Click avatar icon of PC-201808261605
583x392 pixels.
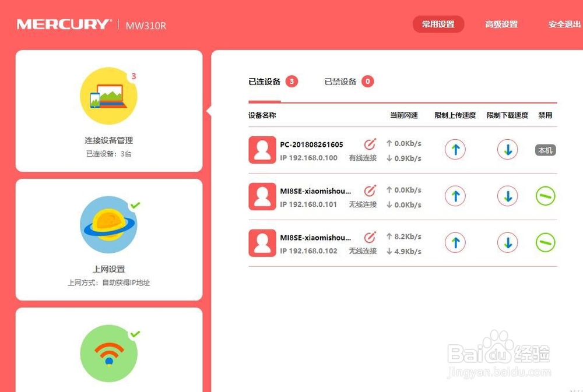click(x=262, y=150)
